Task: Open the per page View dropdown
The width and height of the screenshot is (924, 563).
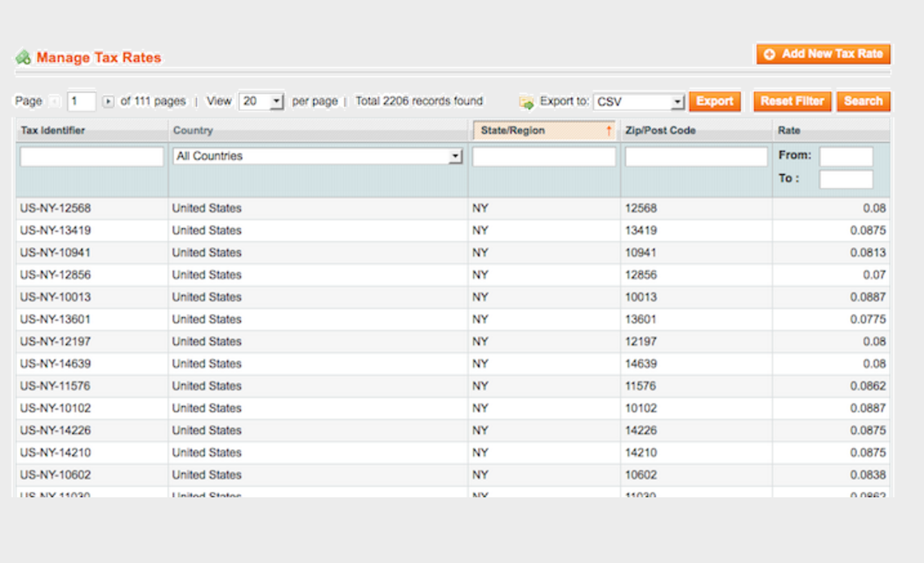Action: click(x=261, y=101)
